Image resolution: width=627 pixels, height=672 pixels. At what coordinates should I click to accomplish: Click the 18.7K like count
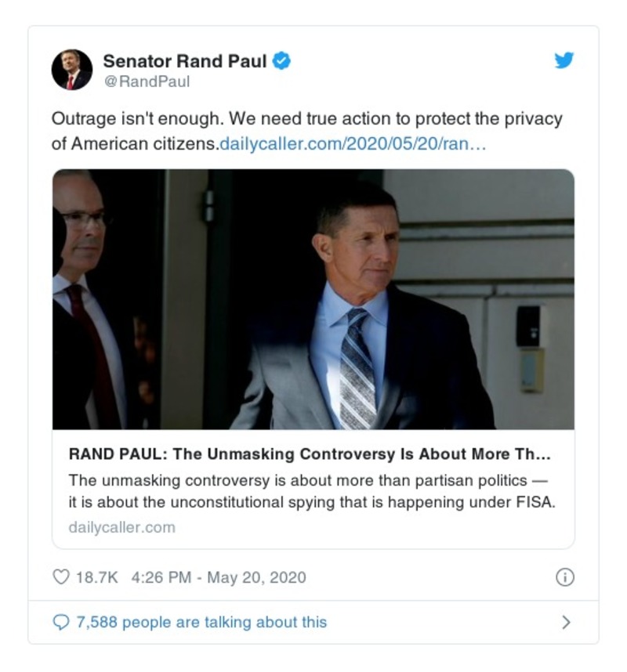click(x=96, y=577)
